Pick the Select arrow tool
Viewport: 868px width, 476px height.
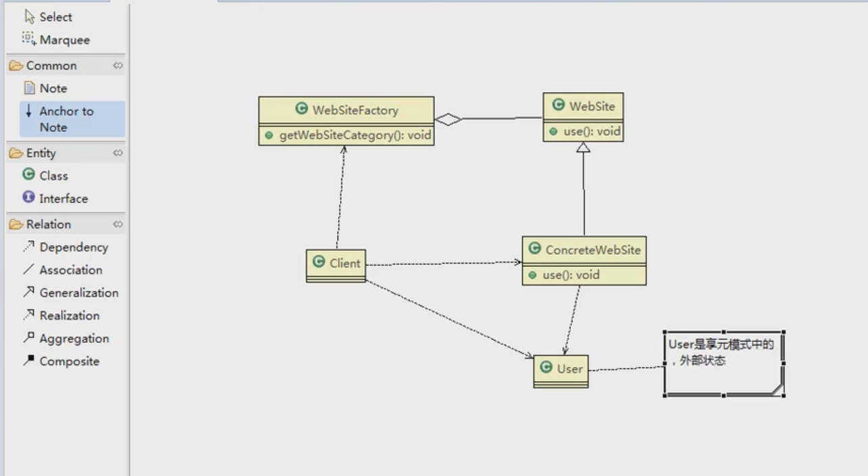pos(48,17)
